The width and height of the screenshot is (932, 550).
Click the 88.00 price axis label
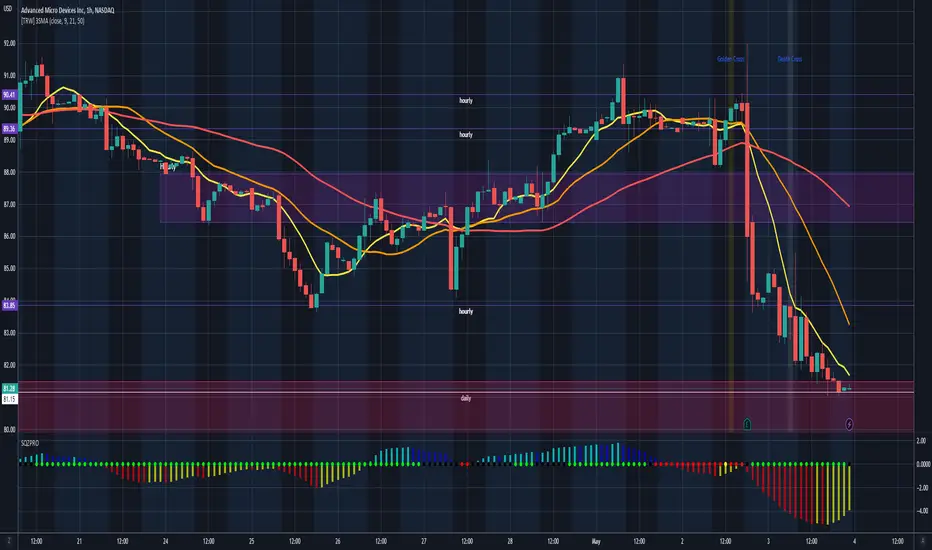[x=10, y=172]
